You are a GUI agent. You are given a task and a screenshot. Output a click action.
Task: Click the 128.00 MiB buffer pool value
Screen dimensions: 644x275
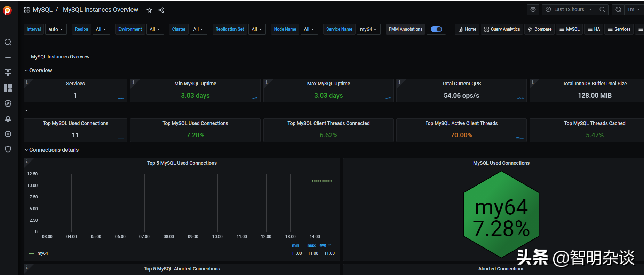point(595,95)
